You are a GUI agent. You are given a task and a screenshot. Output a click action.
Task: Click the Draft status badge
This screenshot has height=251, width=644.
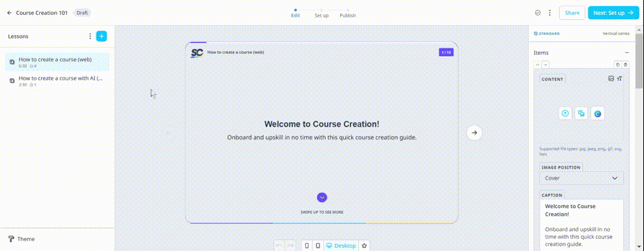82,13
